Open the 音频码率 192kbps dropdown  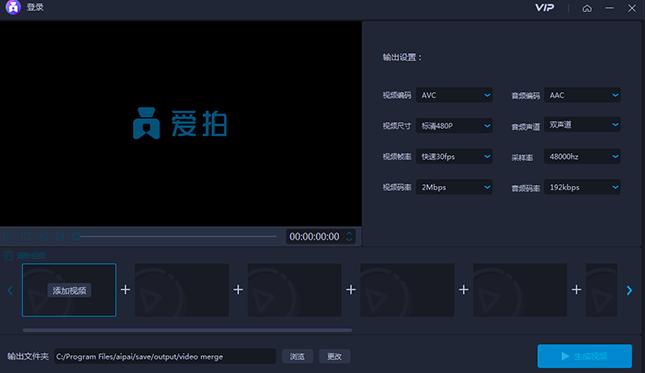click(x=582, y=188)
